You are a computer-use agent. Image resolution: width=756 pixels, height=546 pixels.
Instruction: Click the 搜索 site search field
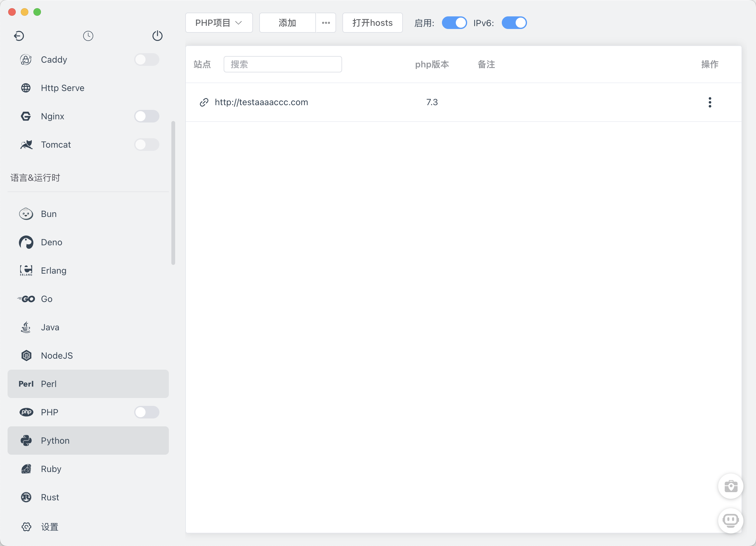point(283,64)
